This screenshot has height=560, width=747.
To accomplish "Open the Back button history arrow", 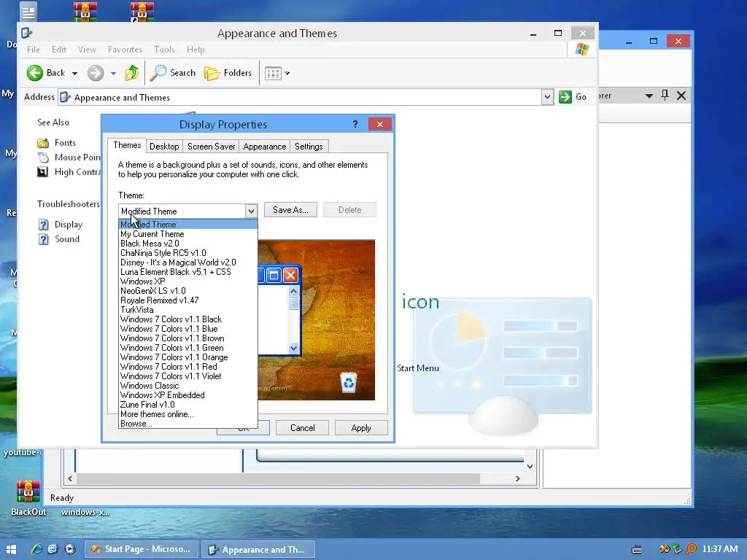I will (75, 74).
